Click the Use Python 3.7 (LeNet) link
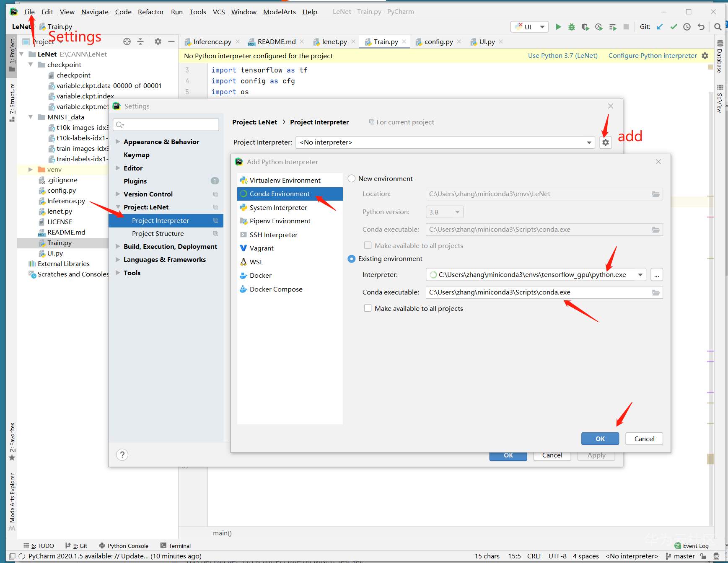The image size is (728, 563). pyautogui.click(x=563, y=55)
